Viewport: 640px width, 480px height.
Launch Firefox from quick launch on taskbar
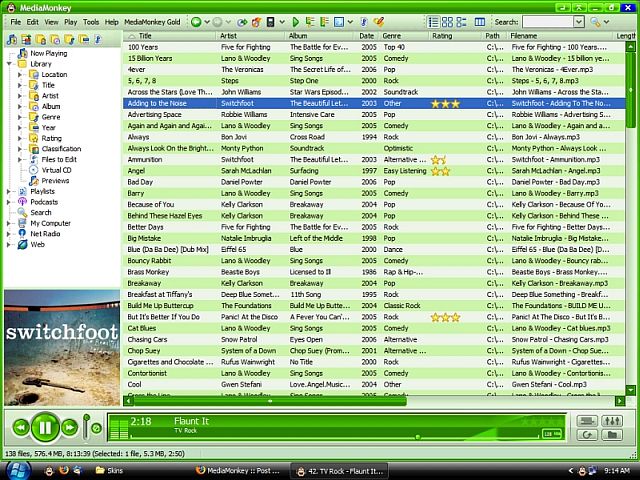64,471
